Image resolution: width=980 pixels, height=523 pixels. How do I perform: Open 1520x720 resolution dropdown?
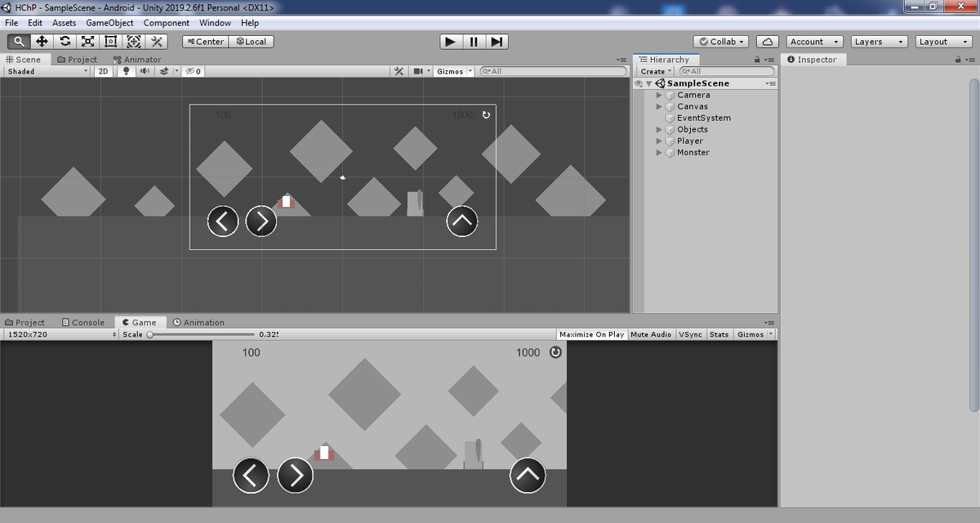pos(61,334)
